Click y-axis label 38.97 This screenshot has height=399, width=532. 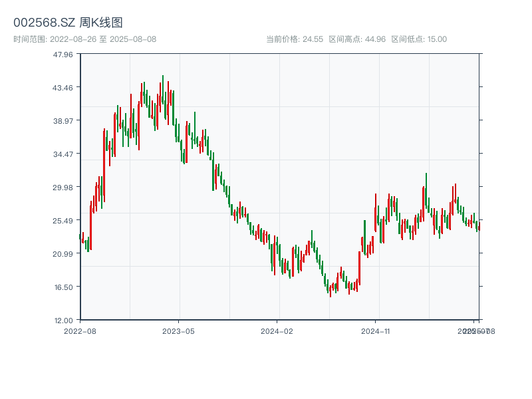tap(63, 121)
